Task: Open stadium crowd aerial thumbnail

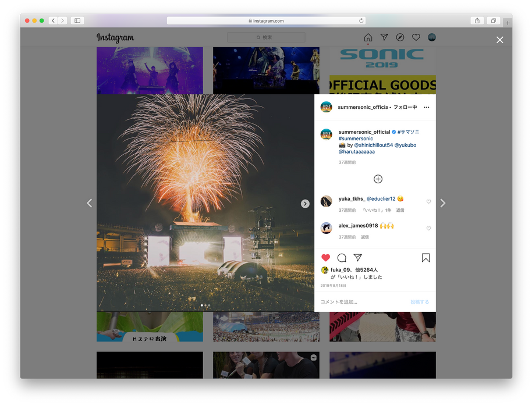Action: click(x=266, y=326)
